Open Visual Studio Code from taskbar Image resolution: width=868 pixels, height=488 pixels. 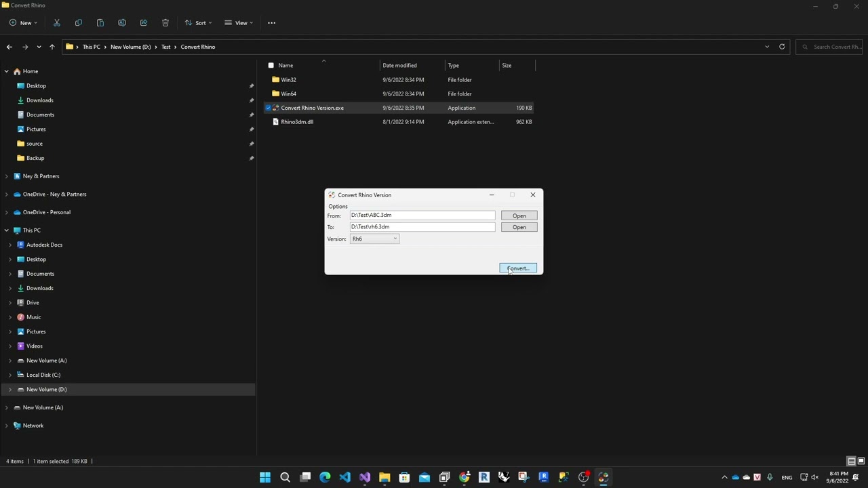(x=345, y=477)
